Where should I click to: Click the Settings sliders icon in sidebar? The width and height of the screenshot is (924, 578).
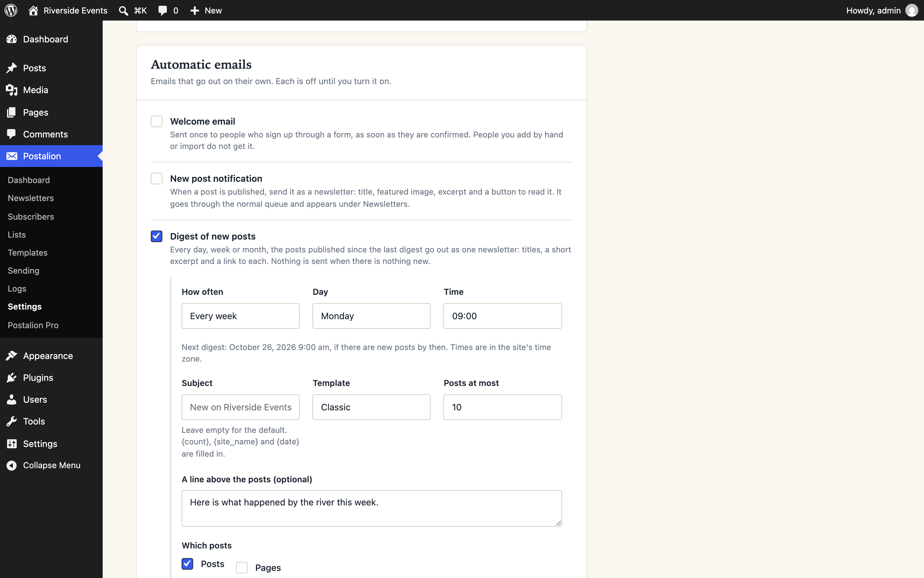pos(12,444)
